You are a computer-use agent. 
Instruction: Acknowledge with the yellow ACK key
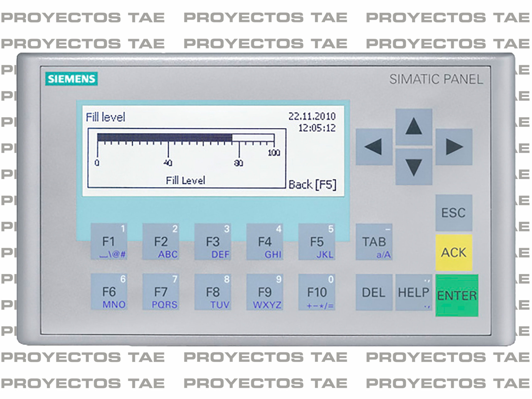pyautogui.click(x=454, y=253)
